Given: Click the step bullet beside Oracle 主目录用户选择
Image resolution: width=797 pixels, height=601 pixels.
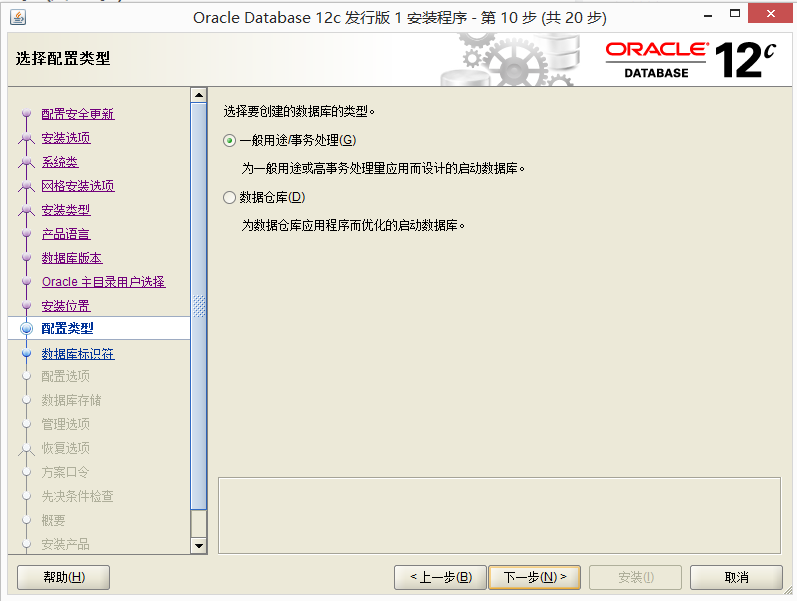Looking at the screenshot, I should point(26,281).
